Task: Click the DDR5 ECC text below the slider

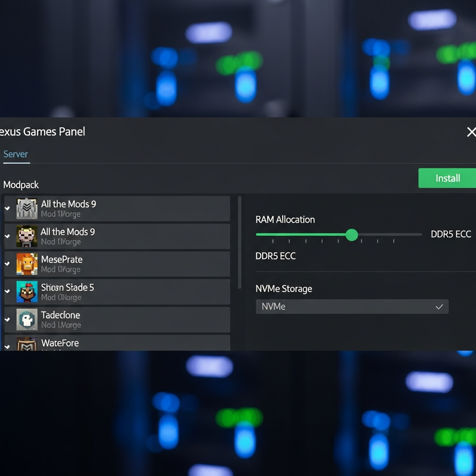Action: 275,256
